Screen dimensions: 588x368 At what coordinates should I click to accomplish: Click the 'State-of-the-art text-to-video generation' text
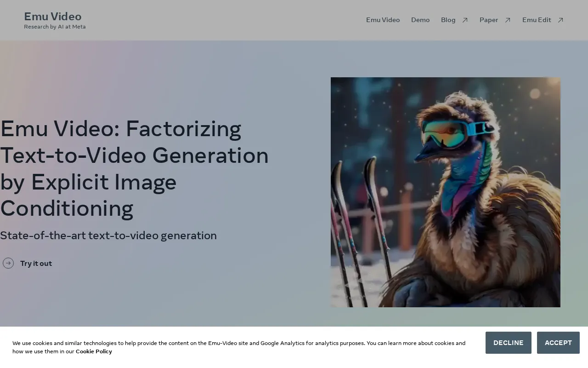pyautogui.click(x=108, y=236)
